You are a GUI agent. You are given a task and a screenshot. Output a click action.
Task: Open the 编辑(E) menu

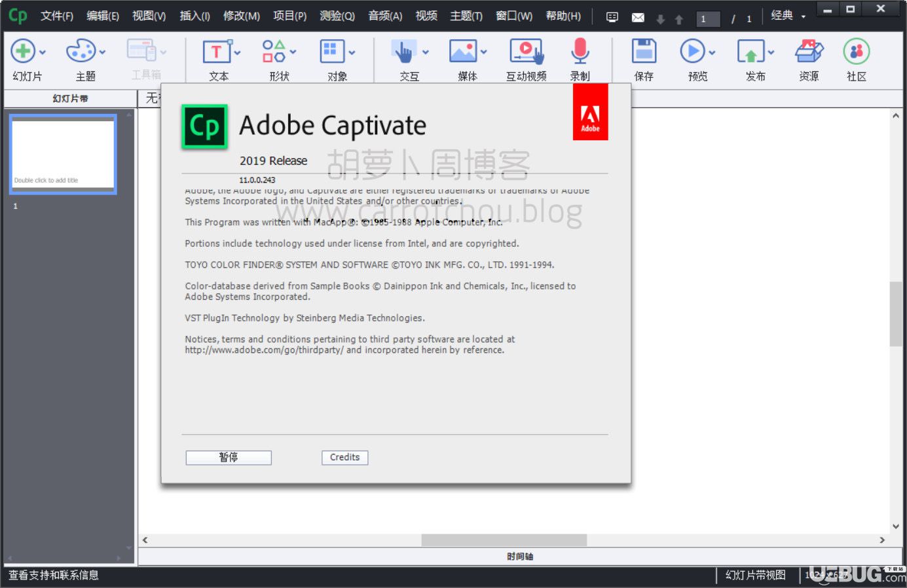tap(103, 16)
